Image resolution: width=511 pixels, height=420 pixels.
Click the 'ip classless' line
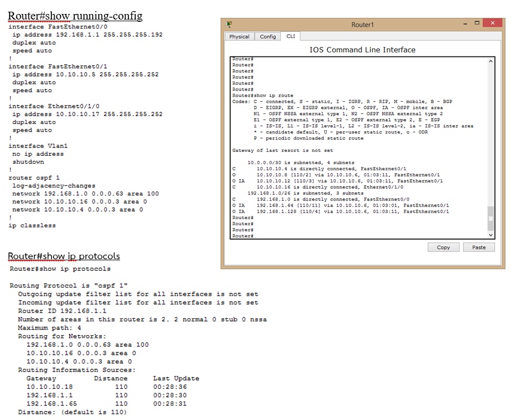(x=32, y=226)
